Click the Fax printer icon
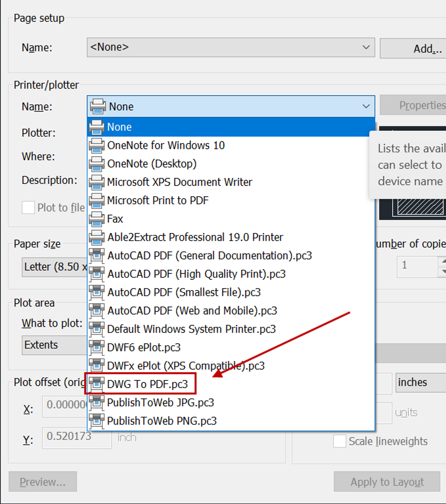Image resolution: width=446 pixels, height=504 pixels. 96,219
